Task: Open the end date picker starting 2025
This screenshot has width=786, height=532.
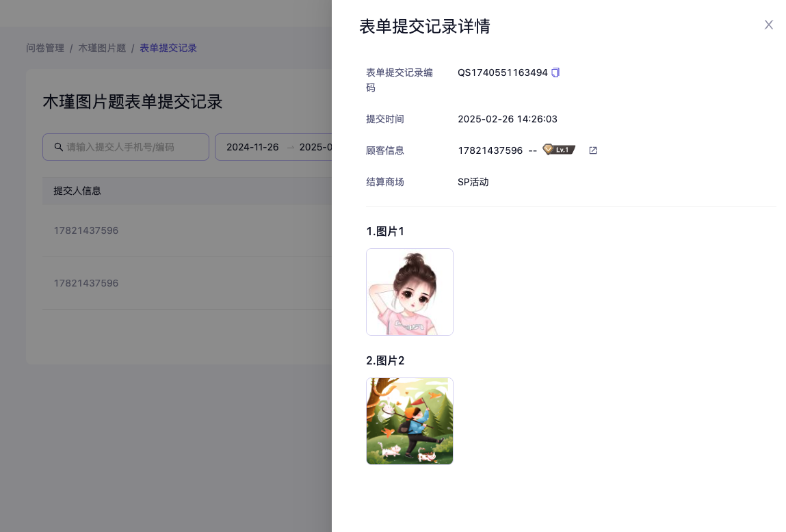Action: [x=315, y=147]
